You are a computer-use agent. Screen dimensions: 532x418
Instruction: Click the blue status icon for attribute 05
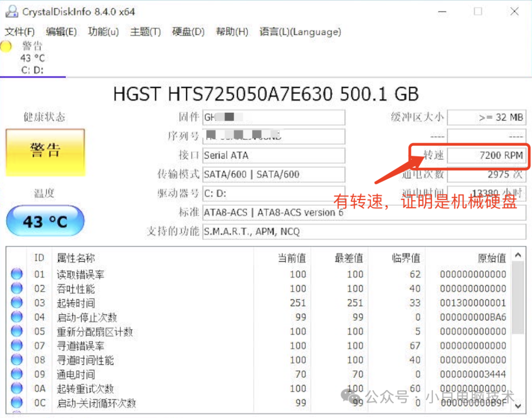tap(17, 331)
